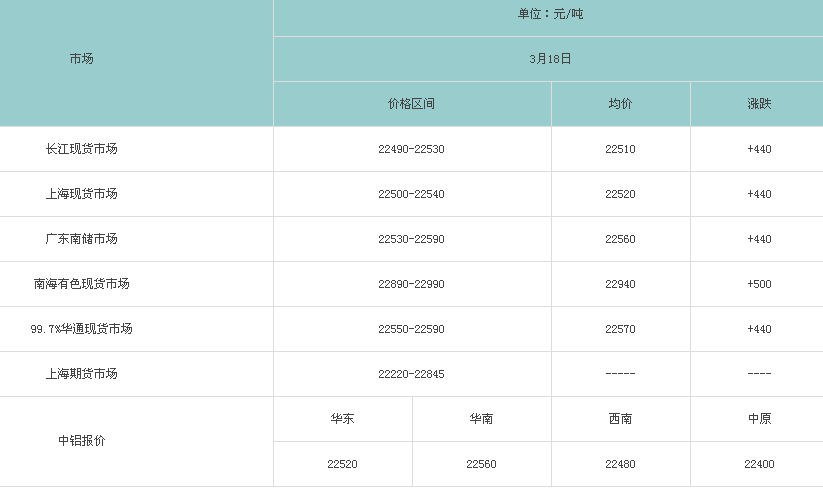
Task: Click the 南海有色现货市场 market name
Action: 82,284
